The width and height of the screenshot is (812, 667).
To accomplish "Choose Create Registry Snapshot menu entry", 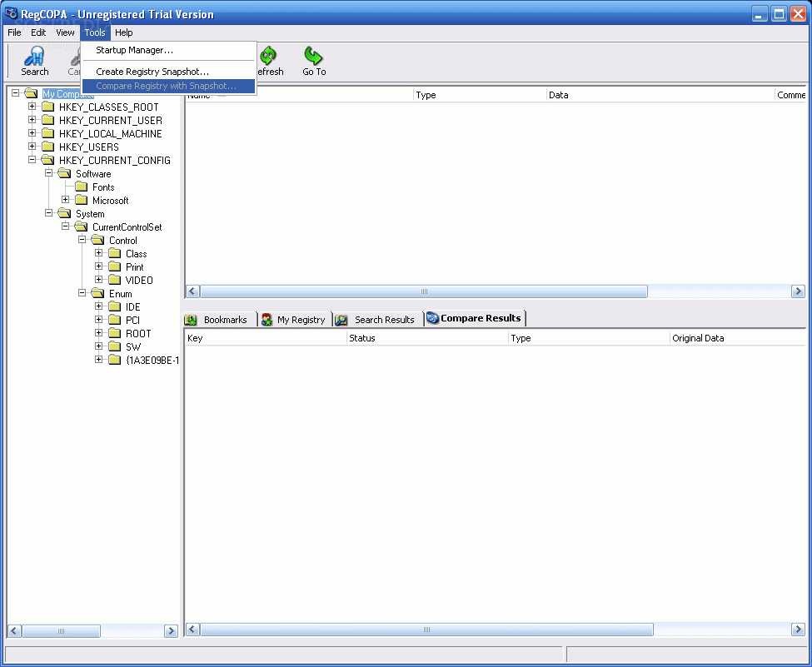I will 168,72.
